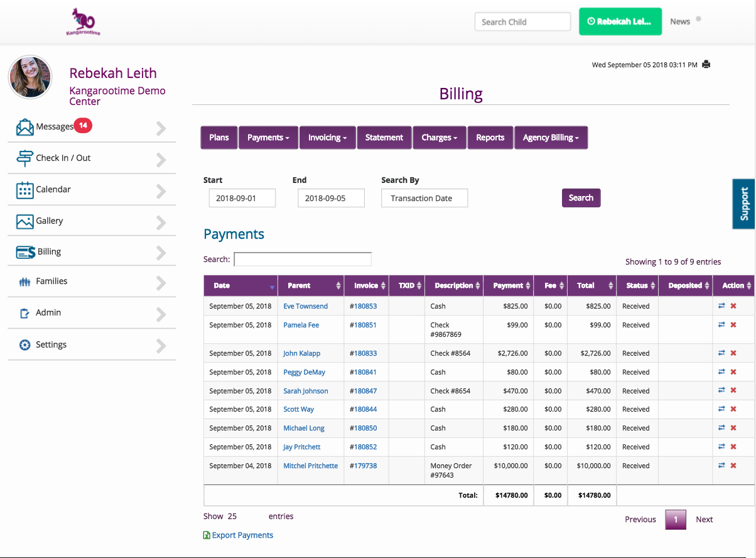Viewport: 756px width, 558px height.
Task: Open the Invoicing dropdown menu
Action: (x=327, y=138)
